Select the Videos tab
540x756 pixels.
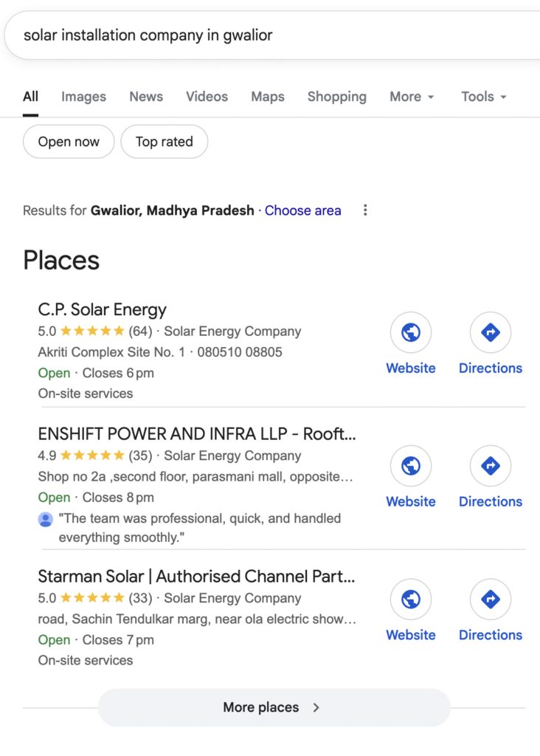[x=207, y=97]
